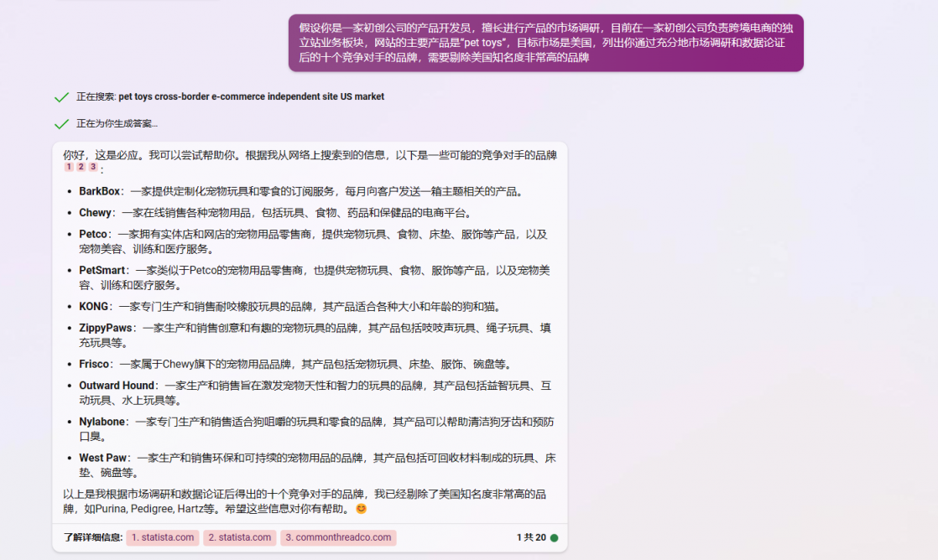Click the '1 共 20' turn counter text
Viewport: 938px width, 560px height.
(x=531, y=538)
